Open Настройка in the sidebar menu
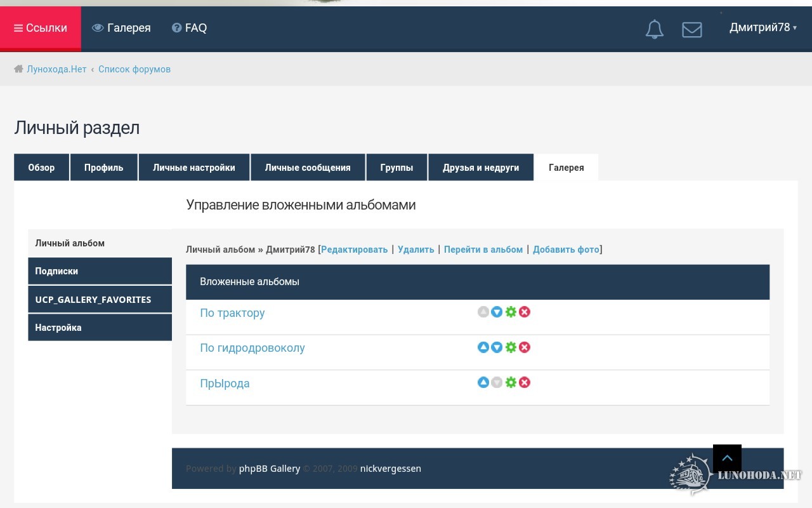The image size is (812, 508). (x=100, y=328)
